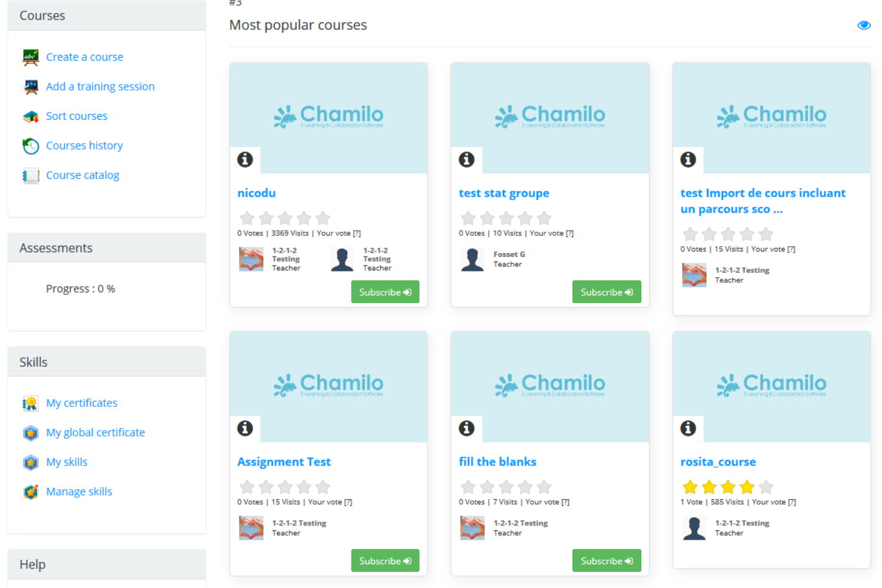Subscribe to Assignment Test course

pyautogui.click(x=385, y=561)
